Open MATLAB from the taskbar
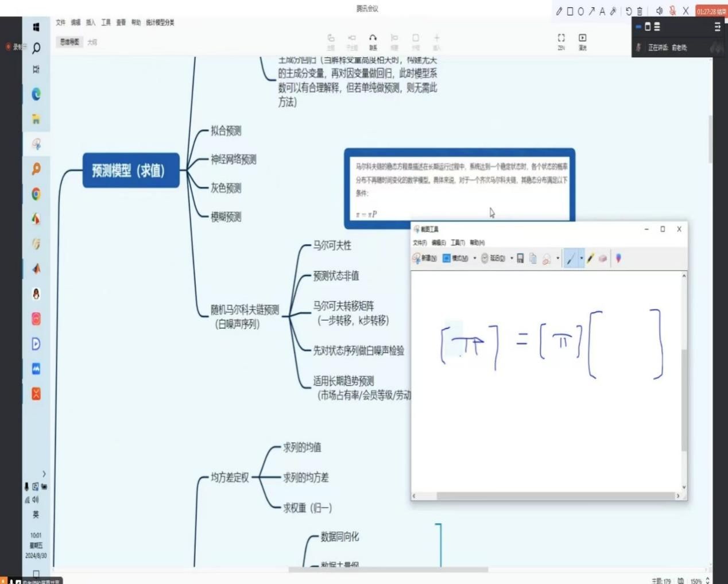Viewport: 728px width, 584px height. [x=36, y=269]
